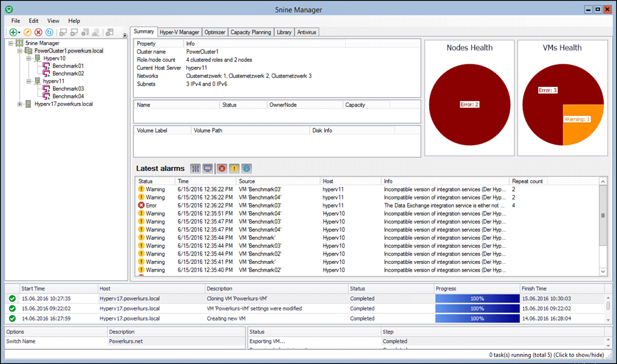
Task: Click the grey monitor-with-circular-arrow toolbar icon
Action: click(74, 33)
